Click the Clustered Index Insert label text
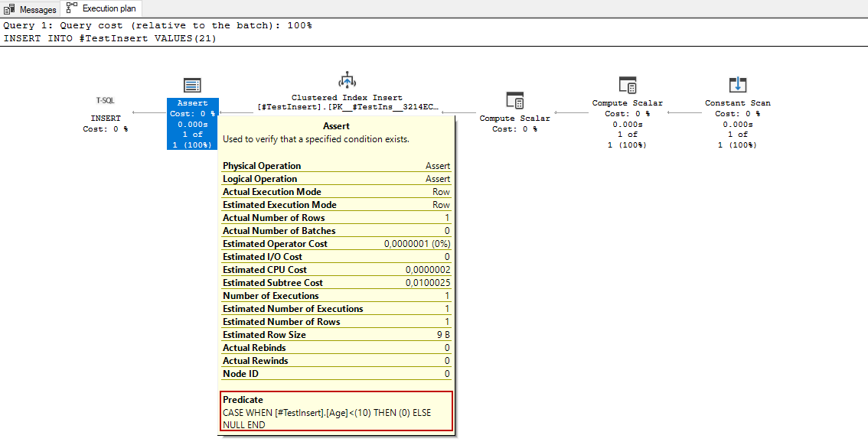 pos(347,97)
